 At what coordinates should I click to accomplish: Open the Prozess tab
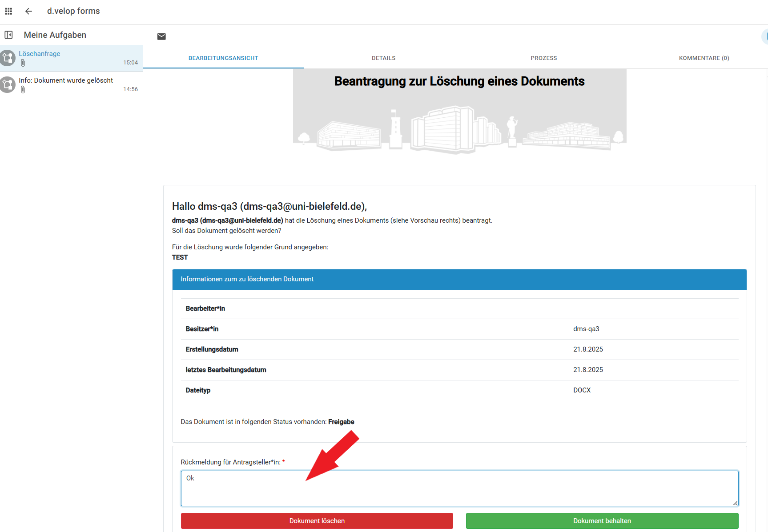[543, 58]
